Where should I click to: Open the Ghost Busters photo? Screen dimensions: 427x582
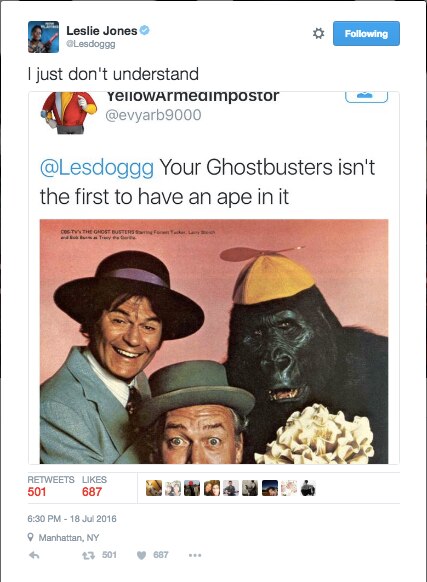click(x=214, y=341)
